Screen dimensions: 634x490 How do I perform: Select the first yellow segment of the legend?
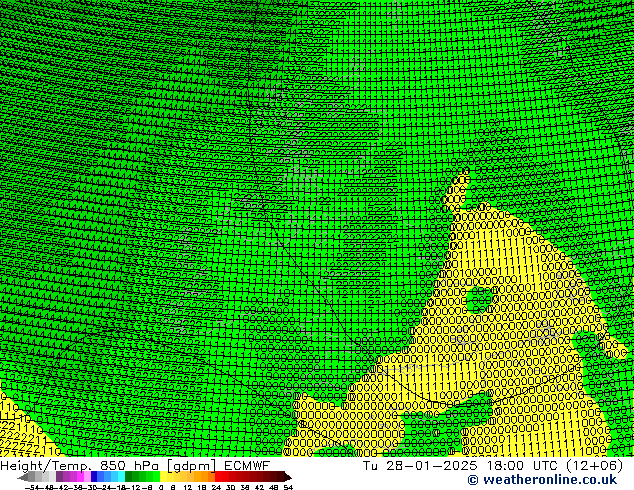click(163, 477)
